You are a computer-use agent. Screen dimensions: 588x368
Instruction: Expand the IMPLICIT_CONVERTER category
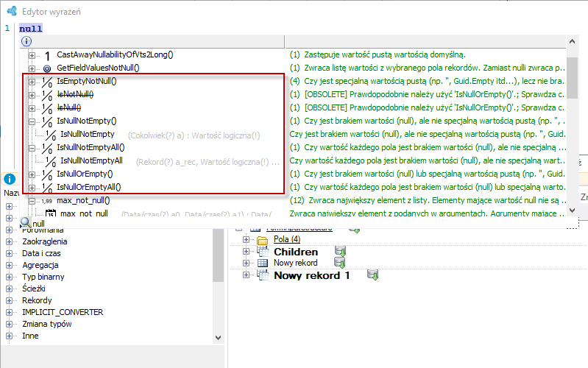click(9, 313)
